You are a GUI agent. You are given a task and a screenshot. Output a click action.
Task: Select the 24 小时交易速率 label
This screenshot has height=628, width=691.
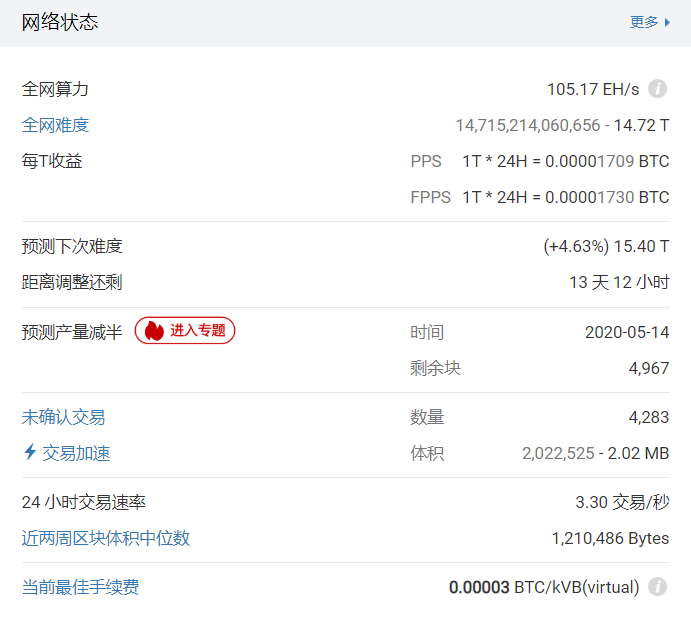tap(84, 502)
